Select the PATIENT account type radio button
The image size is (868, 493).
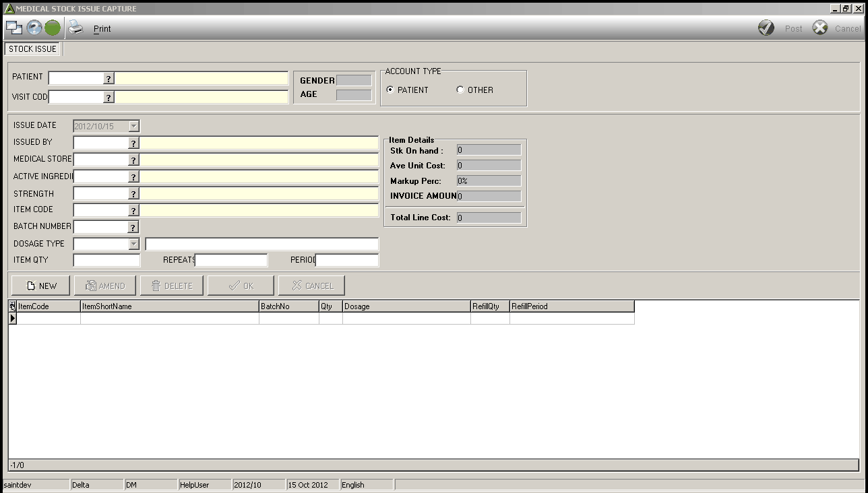(x=390, y=90)
